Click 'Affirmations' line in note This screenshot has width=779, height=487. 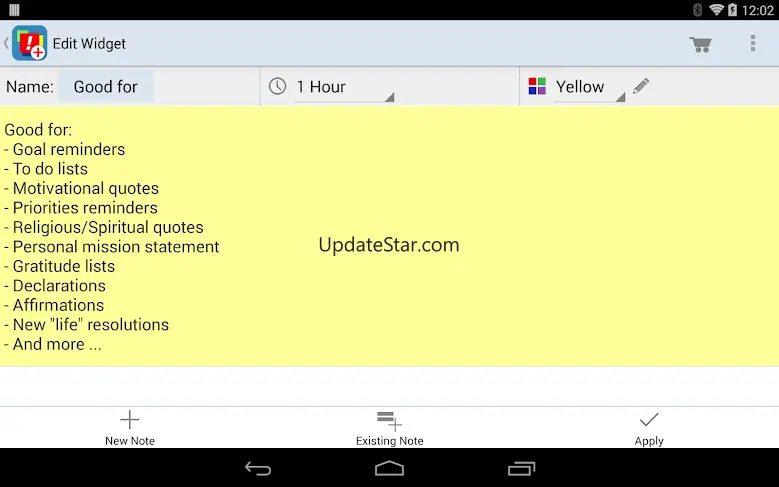pos(54,305)
